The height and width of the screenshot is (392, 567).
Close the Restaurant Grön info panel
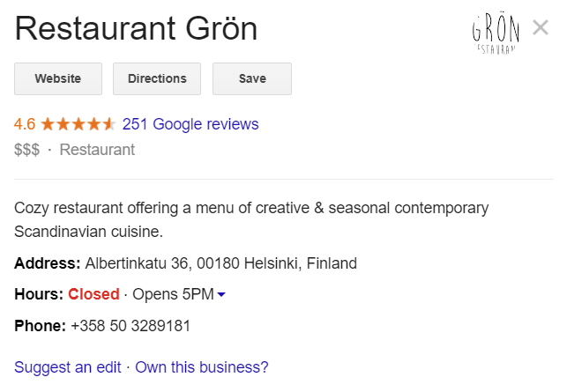541,28
